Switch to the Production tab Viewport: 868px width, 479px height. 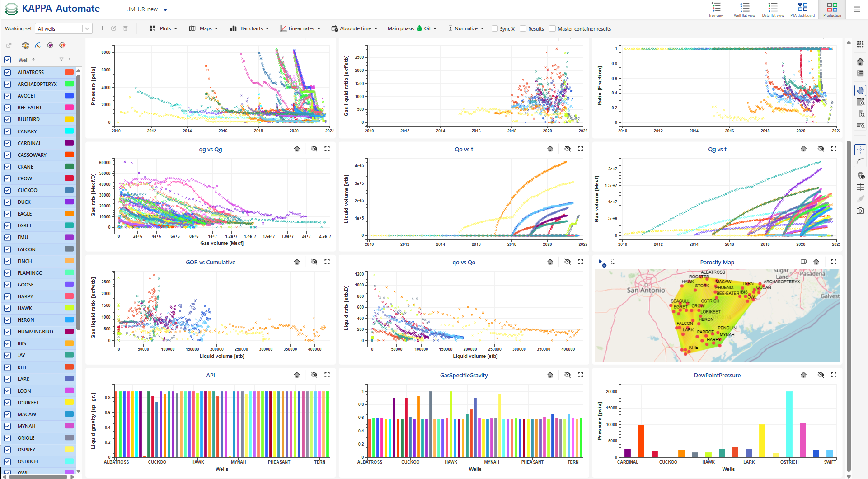coord(832,9)
